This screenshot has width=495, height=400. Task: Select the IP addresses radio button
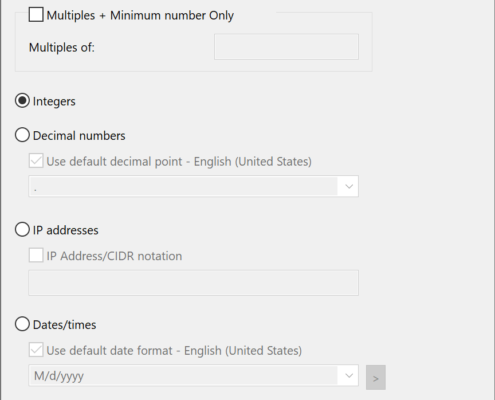[x=22, y=230]
